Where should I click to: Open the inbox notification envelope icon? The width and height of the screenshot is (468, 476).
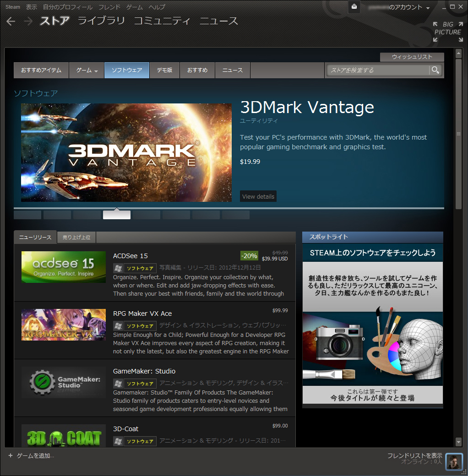click(354, 7)
